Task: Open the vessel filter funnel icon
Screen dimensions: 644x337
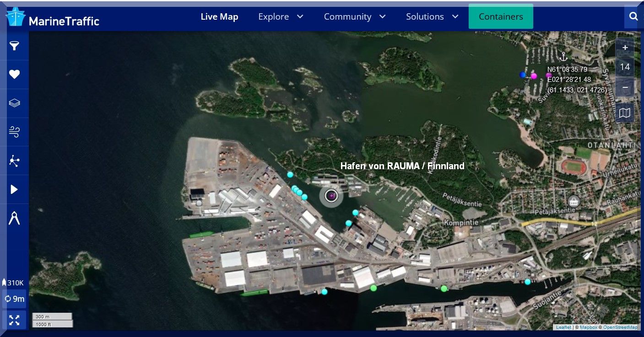Action: coord(15,46)
